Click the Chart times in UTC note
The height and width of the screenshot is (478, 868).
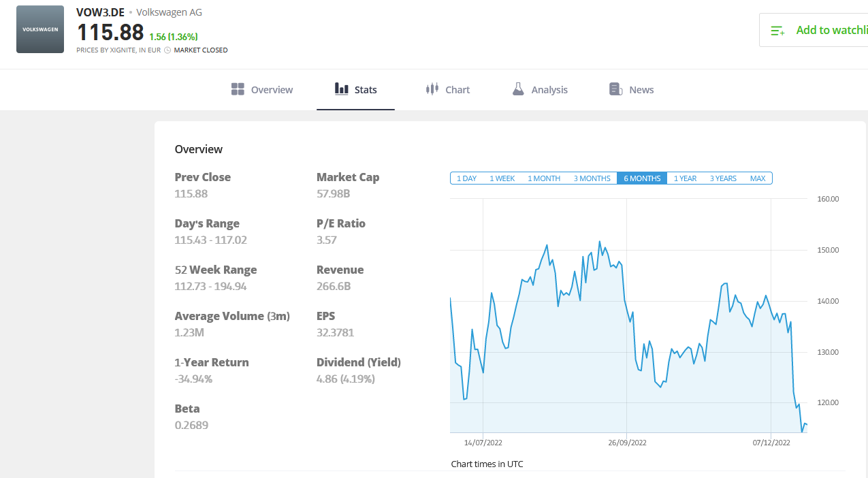487,464
